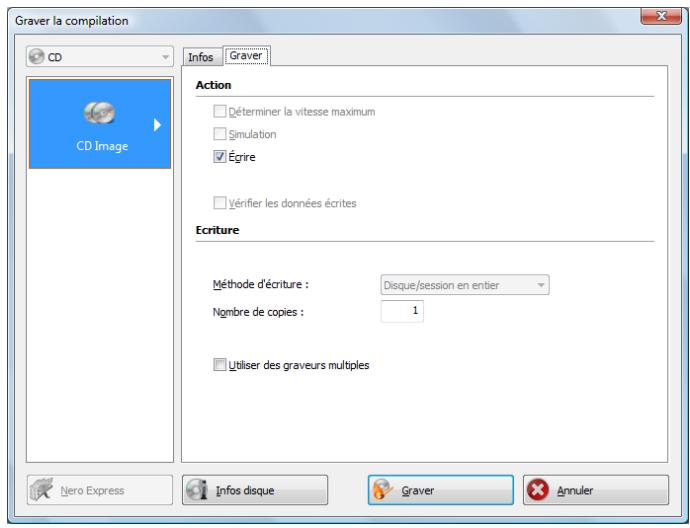Viewport: 690px width, 528px height.
Task: Click the disc info icon on Infos disque
Action: point(197,490)
